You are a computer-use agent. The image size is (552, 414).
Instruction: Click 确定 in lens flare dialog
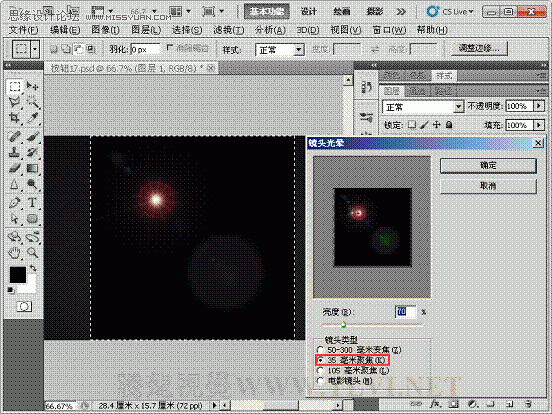(488, 165)
